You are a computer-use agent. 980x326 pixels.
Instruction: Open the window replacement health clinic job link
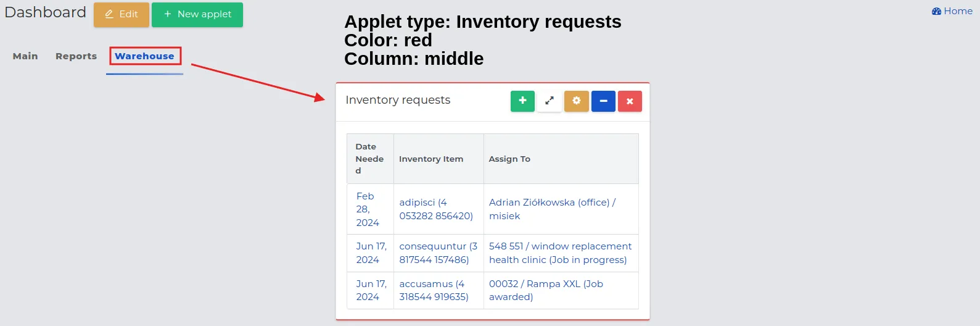point(560,253)
